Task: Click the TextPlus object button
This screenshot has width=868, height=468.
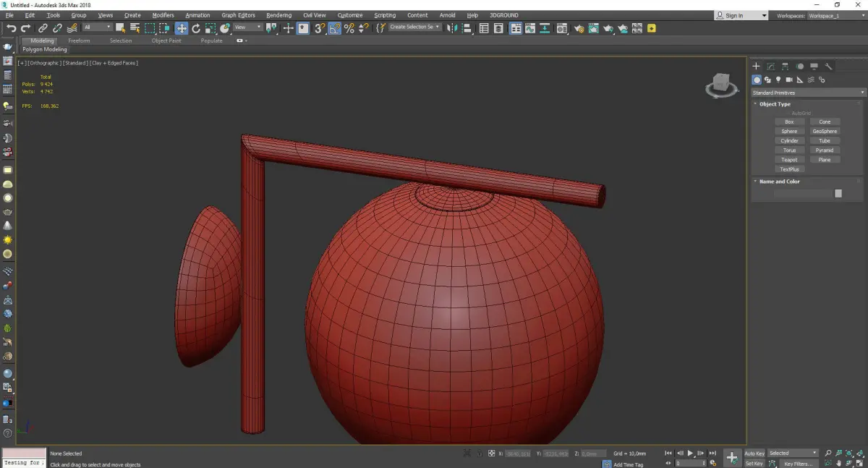Action: pos(789,169)
